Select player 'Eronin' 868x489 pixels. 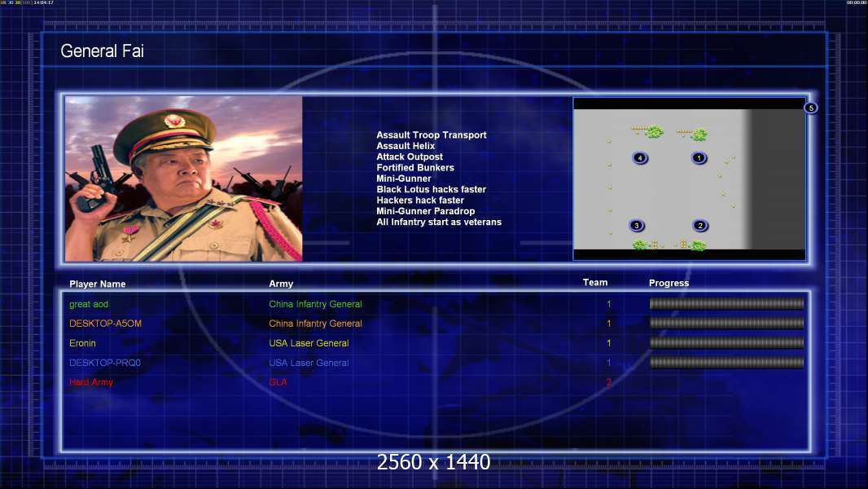[82, 343]
